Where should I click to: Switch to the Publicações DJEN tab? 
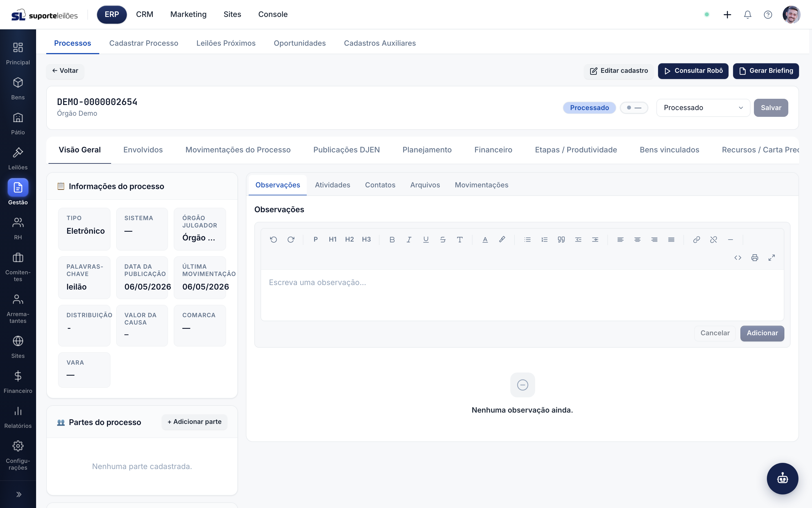tap(347, 150)
